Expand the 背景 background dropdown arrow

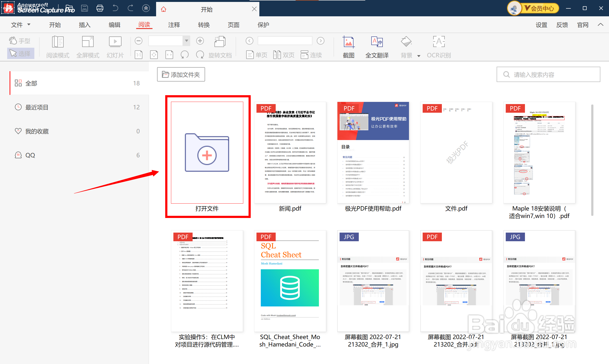419,56
